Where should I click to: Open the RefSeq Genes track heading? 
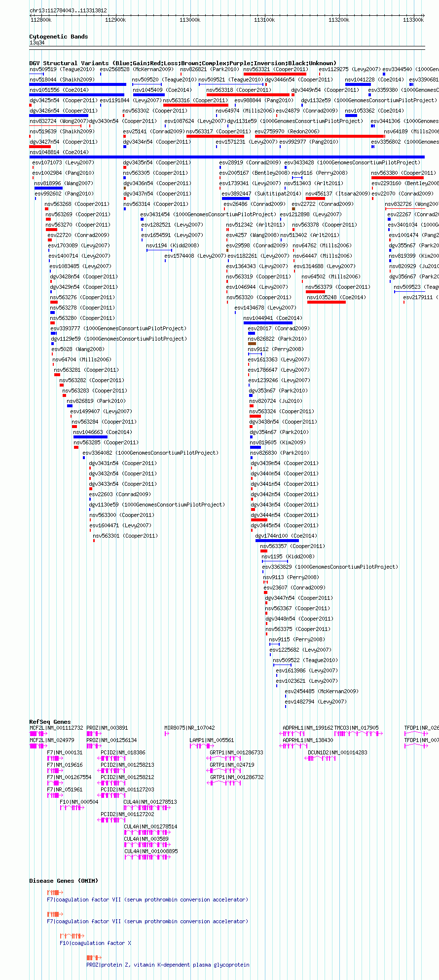50,722
